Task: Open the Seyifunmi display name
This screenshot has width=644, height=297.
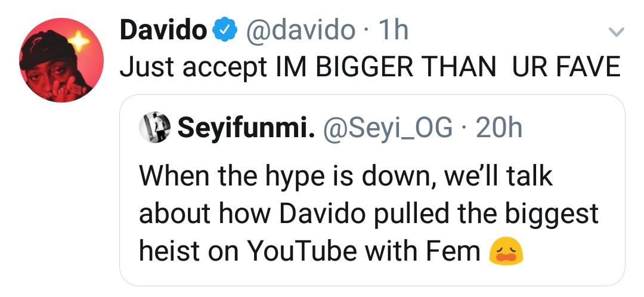Action: [246, 128]
